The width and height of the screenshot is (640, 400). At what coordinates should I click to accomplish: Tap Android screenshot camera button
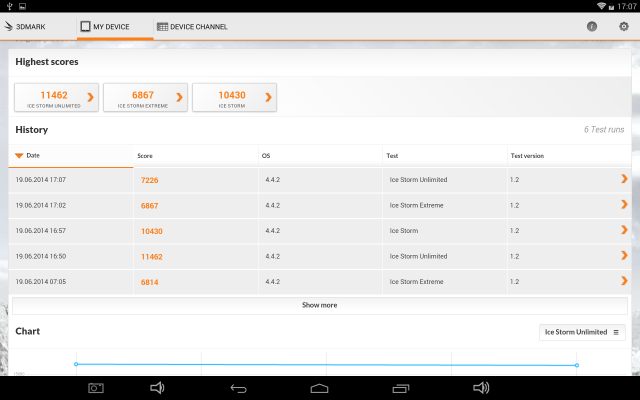pyautogui.click(x=96, y=388)
